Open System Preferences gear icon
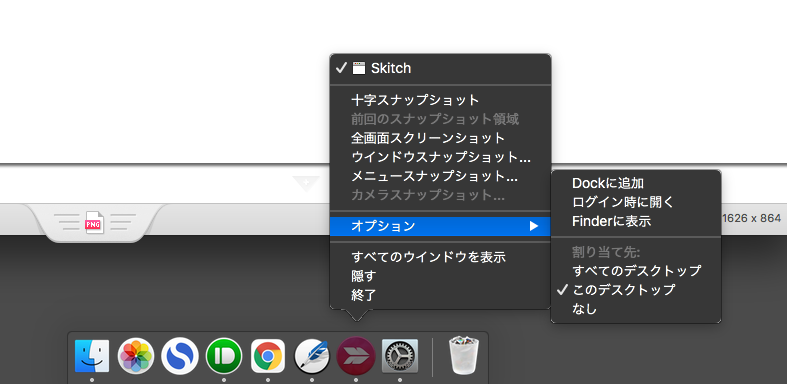This screenshot has height=384, width=787. (400, 356)
